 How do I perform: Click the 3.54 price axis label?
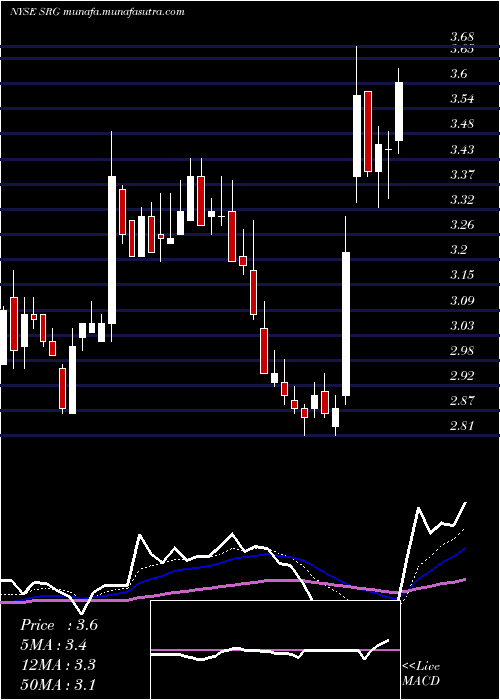click(x=462, y=99)
